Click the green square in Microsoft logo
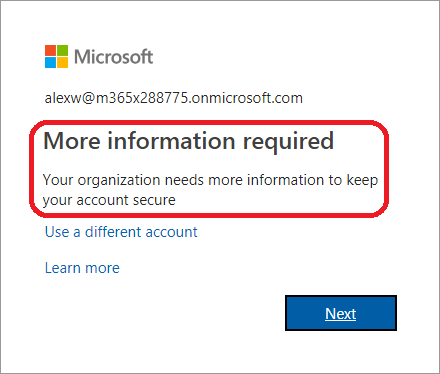This screenshot has width=440, height=374. tap(63, 50)
